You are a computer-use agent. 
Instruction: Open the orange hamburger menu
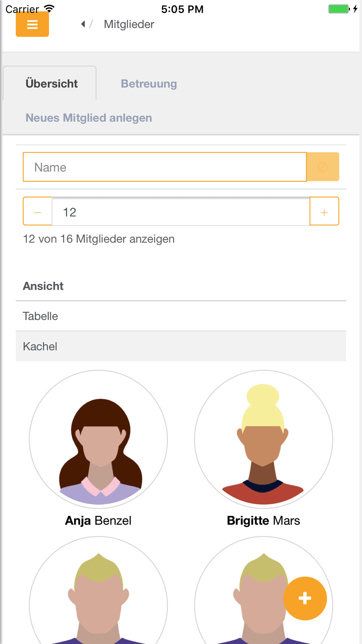[32, 24]
